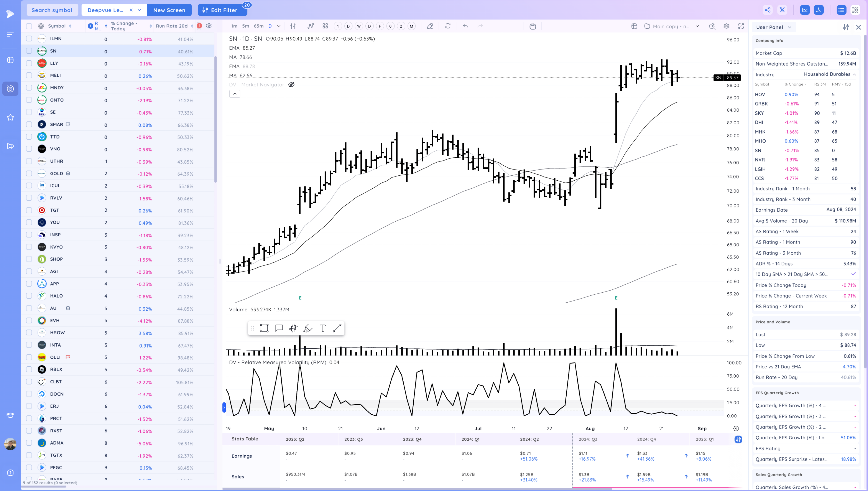Screen dimensions: 868x491
Task: Check the checkbox for LLY row
Action: [x=29, y=63]
